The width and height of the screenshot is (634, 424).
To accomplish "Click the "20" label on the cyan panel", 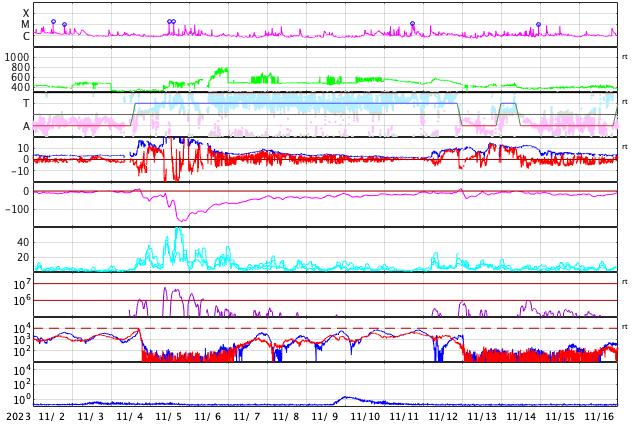I will [x=23, y=257].
